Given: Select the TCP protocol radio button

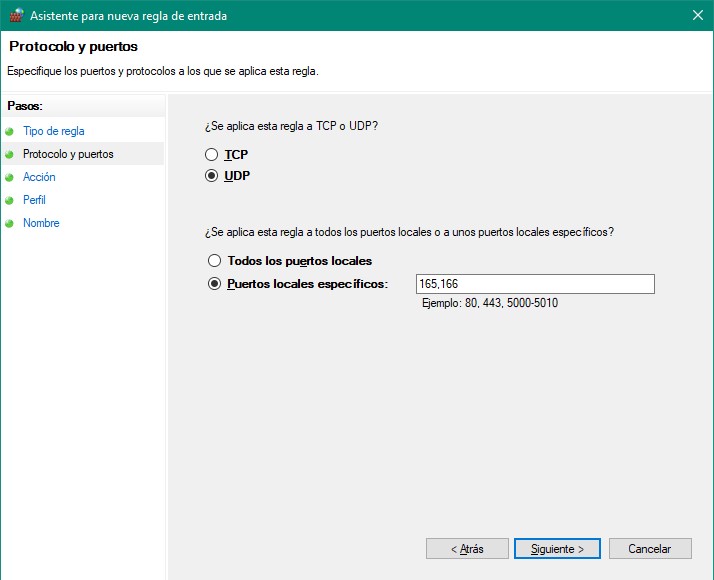Looking at the screenshot, I should [211, 155].
